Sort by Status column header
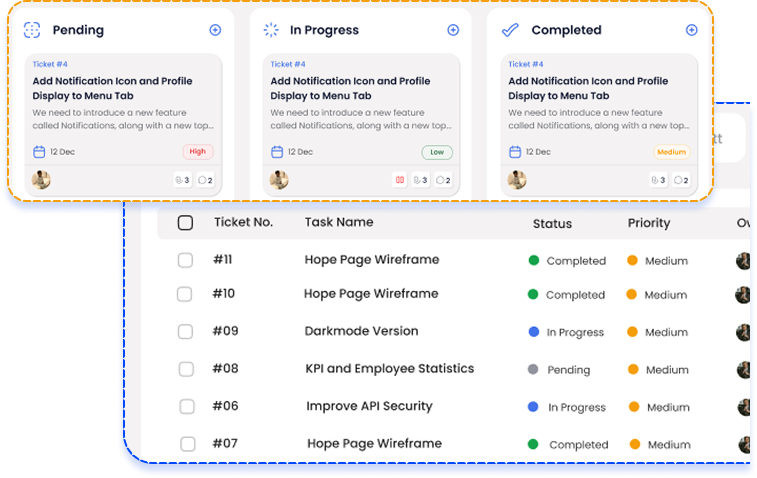 pyautogui.click(x=552, y=224)
